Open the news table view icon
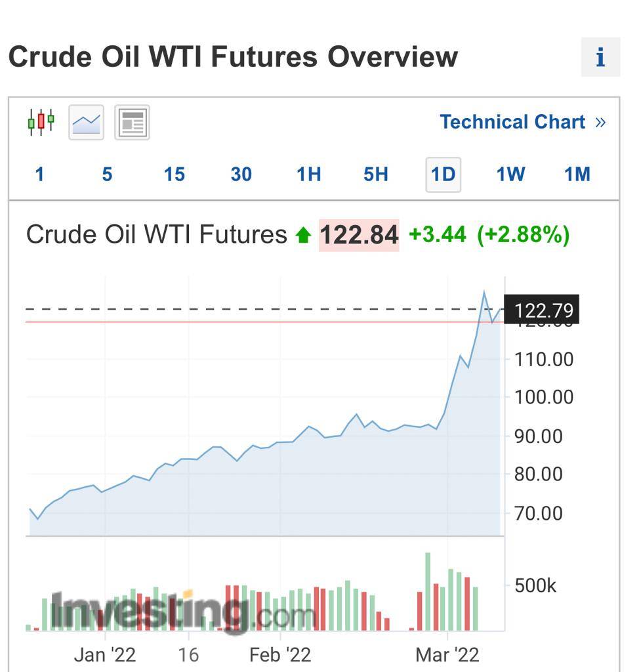 point(132,123)
